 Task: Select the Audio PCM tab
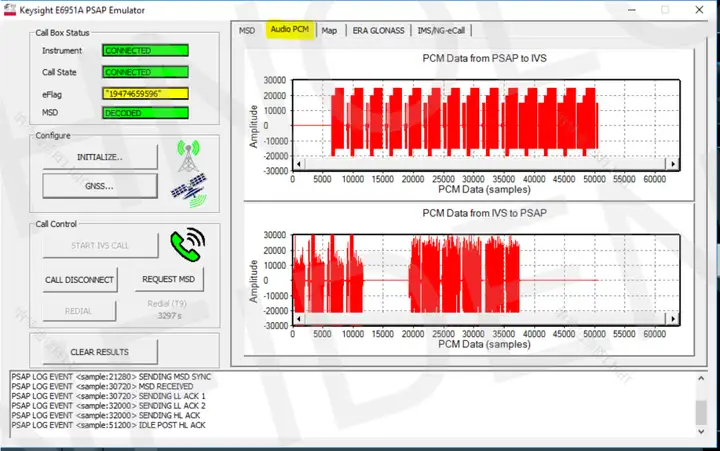[x=290, y=29]
